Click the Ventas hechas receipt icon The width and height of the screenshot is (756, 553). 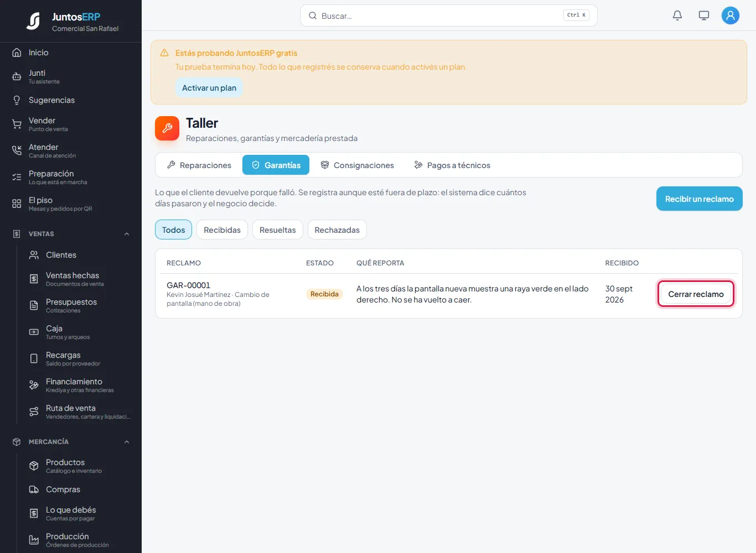(x=34, y=279)
